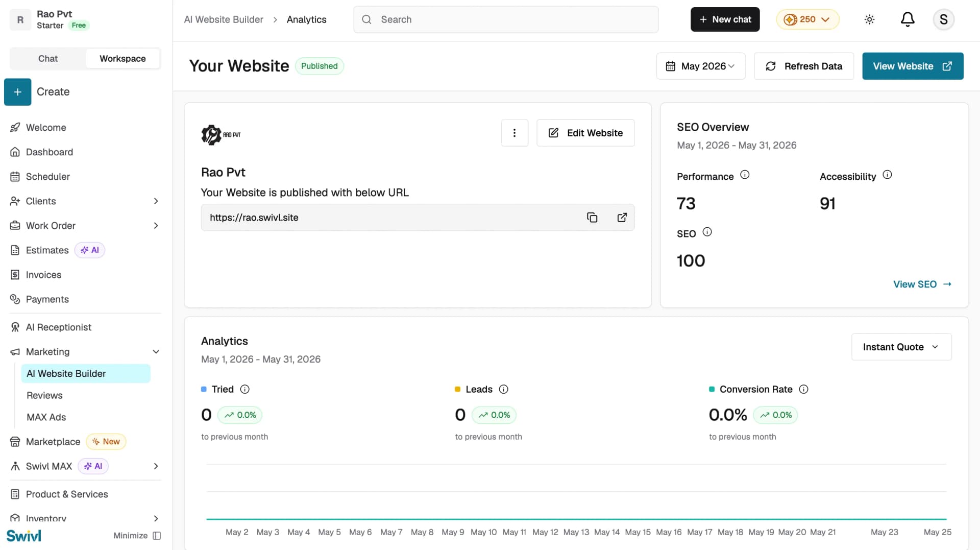Open the three-dot website options menu
980x550 pixels.
pyautogui.click(x=514, y=133)
